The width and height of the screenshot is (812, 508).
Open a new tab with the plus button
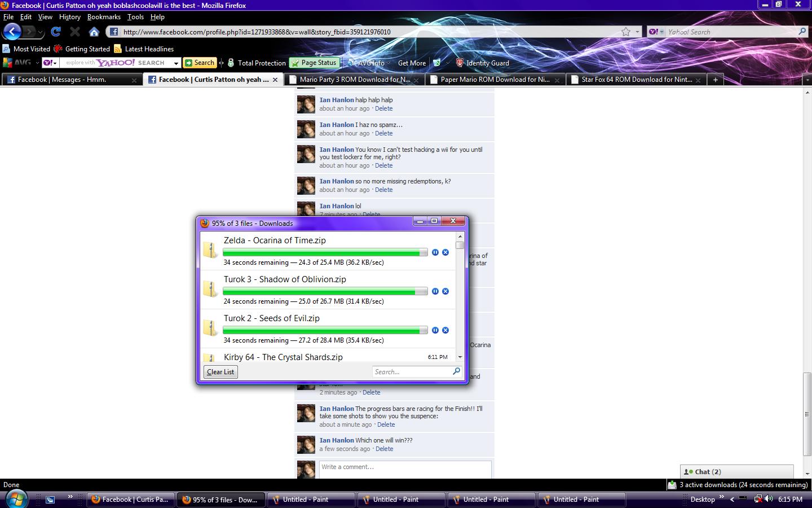(x=715, y=80)
